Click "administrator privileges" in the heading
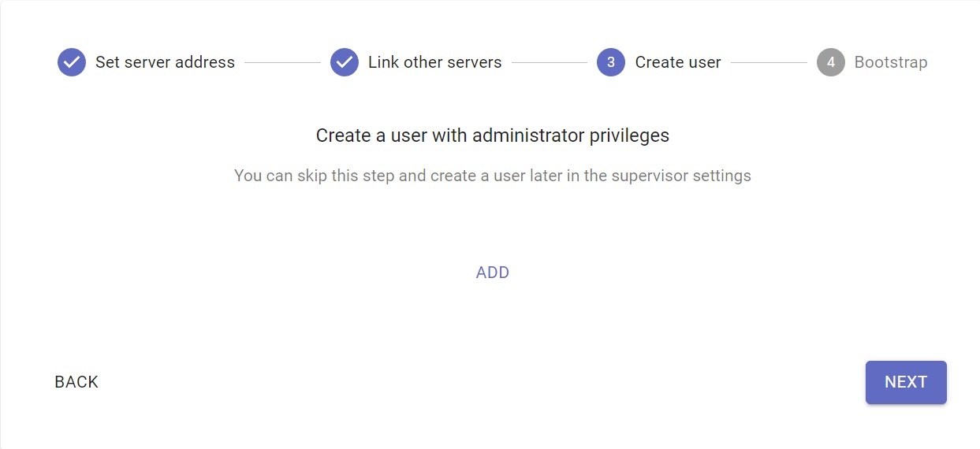The image size is (980, 449). [x=571, y=135]
